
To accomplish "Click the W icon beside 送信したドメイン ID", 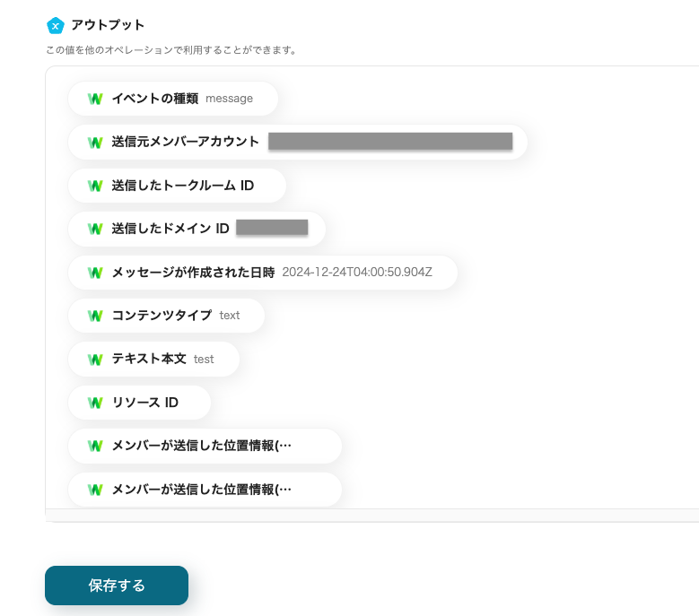I will [95, 229].
